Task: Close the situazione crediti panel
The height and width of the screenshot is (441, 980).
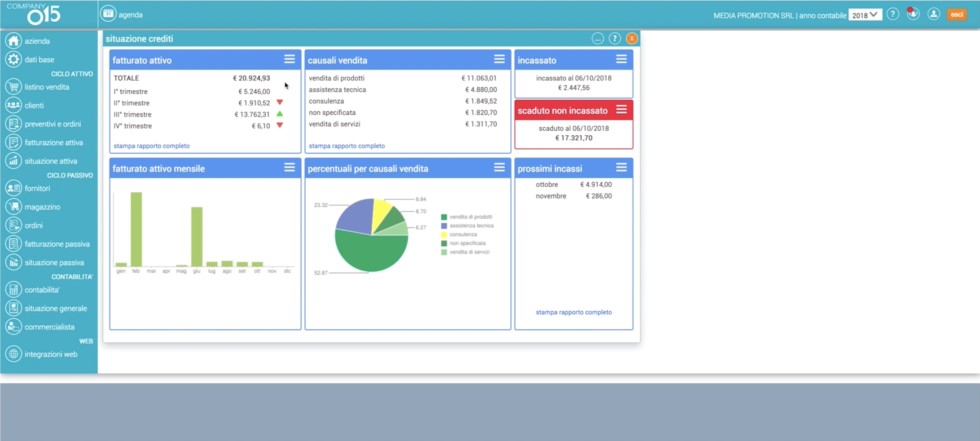Action: click(x=631, y=38)
